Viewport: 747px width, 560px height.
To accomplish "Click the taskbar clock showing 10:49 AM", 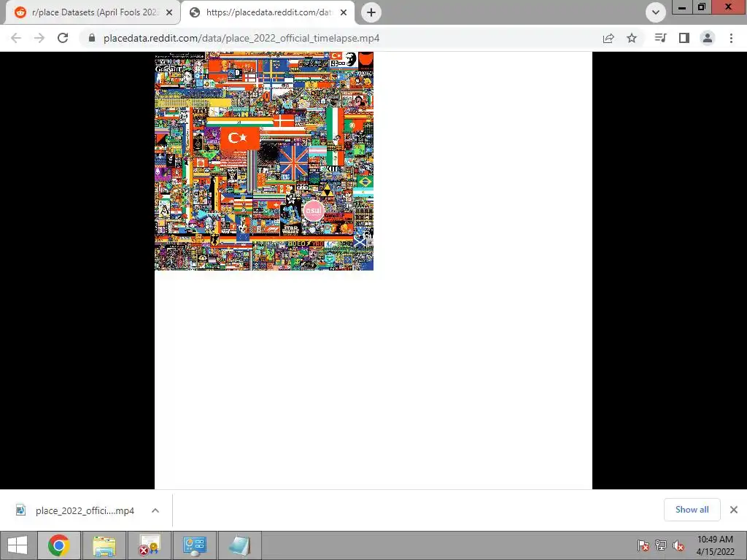I will 715,545.
